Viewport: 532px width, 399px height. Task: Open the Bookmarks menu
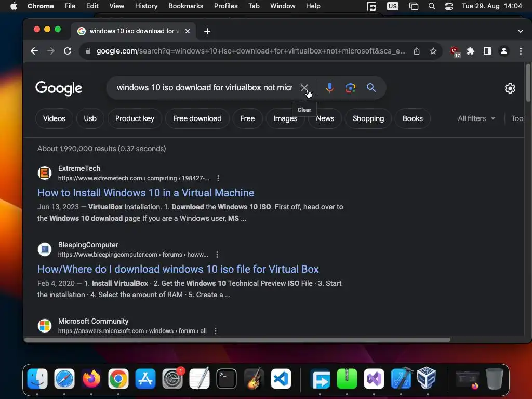point(185,6)
